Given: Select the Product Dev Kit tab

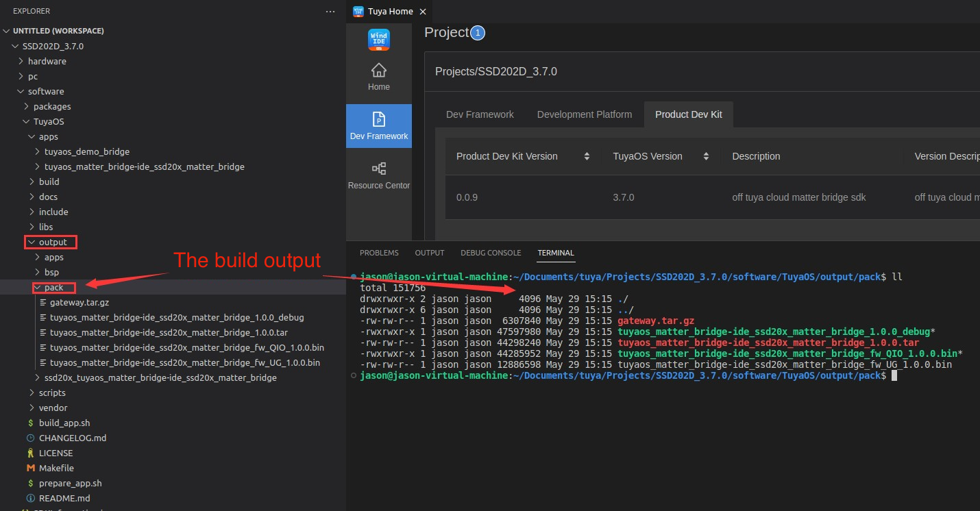Looking at the screenshot, I should pyautogui.click(x=689, y=114).
